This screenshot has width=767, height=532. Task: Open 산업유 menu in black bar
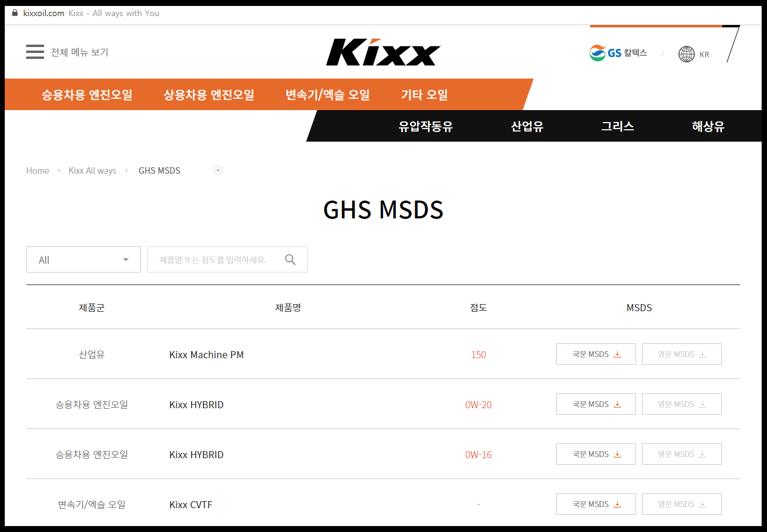[x=527, y=126]
